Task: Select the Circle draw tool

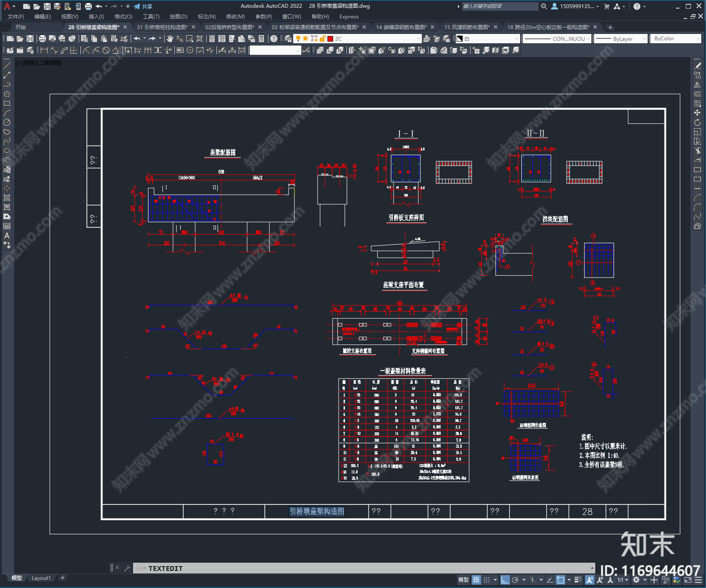Action: point(7,122)
